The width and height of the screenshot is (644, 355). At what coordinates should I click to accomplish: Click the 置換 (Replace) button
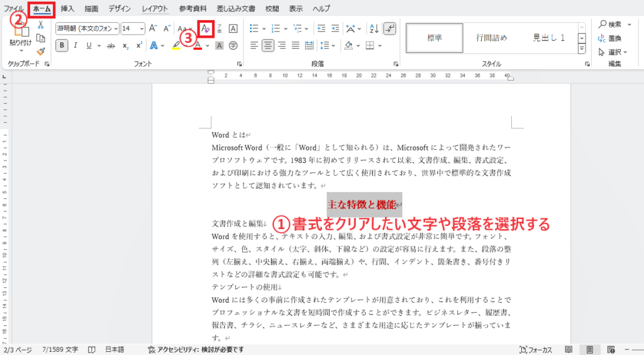(610, 38)
